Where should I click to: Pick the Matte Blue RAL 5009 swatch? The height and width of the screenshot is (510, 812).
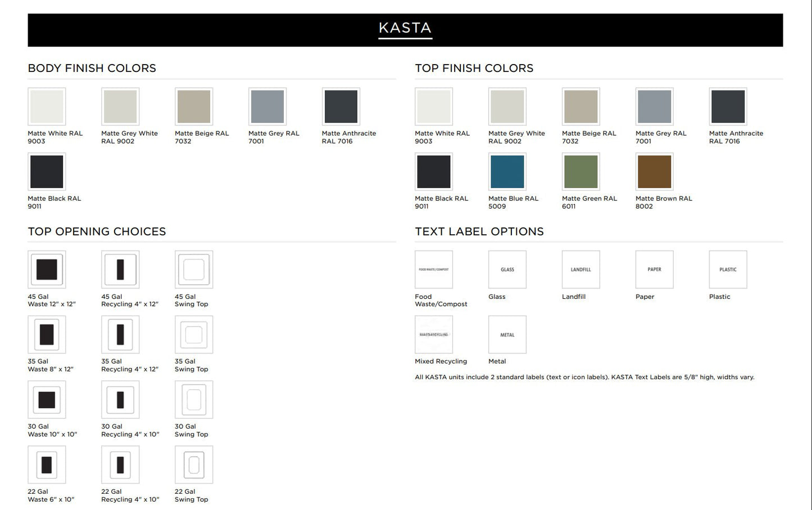pyautogui.click(x=507, y=172)
